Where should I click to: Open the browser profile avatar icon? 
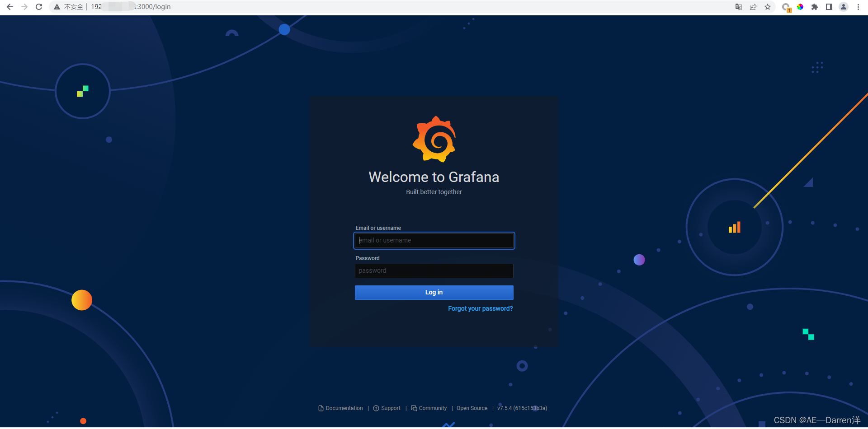(x=843, y=7)
